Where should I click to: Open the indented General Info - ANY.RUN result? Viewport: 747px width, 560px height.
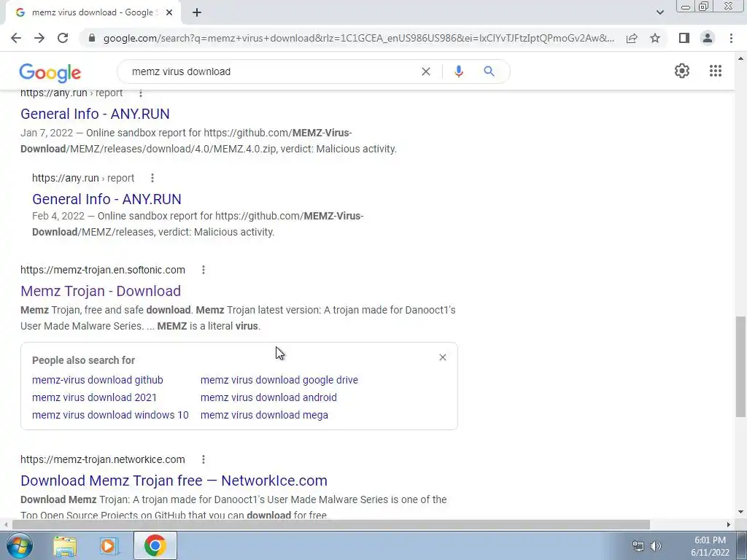coord(107,199)
